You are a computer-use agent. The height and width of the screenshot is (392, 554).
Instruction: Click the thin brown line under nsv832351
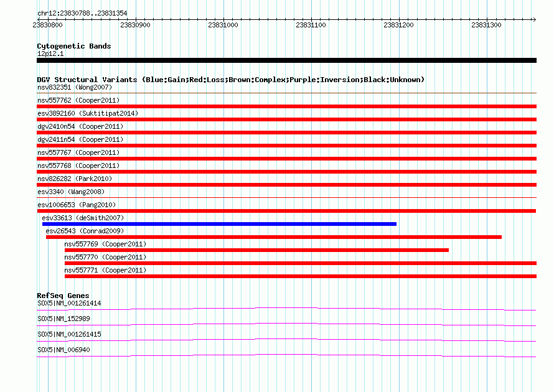pyautogui.click(x=286, y=93)
